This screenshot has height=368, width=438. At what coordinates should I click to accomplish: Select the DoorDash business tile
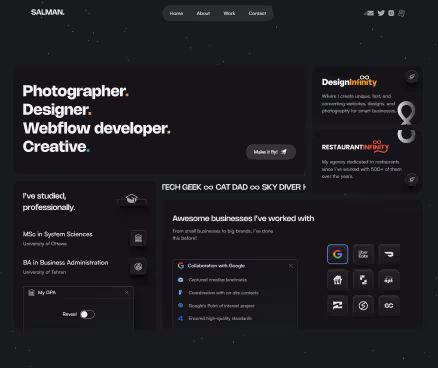point(389,254)
